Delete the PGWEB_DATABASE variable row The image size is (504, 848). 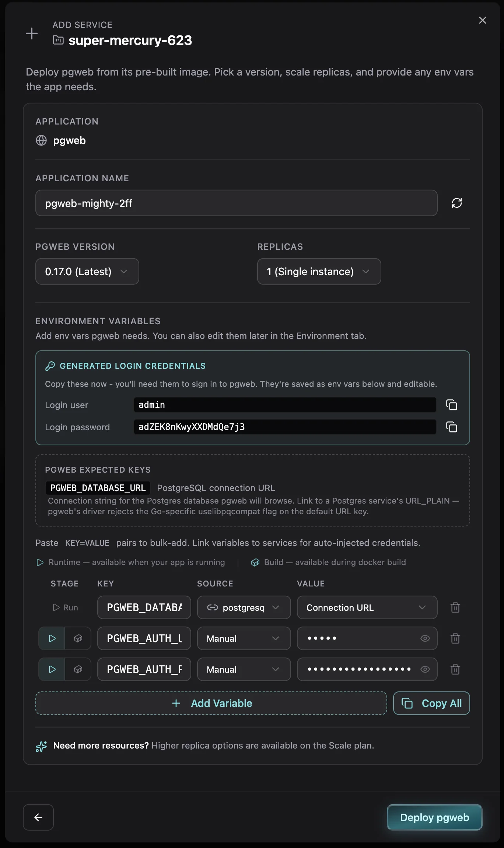pyautogui.click(x=455, y=607)
